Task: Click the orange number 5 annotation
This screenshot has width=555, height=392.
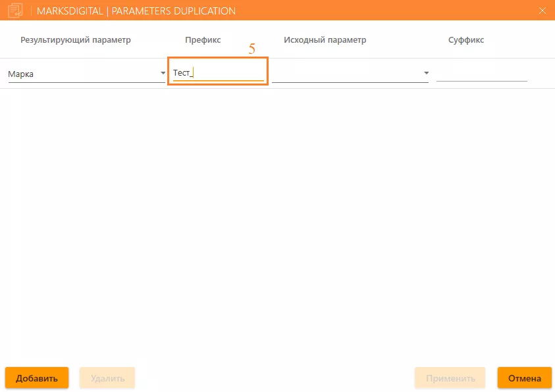Action: 251,49
